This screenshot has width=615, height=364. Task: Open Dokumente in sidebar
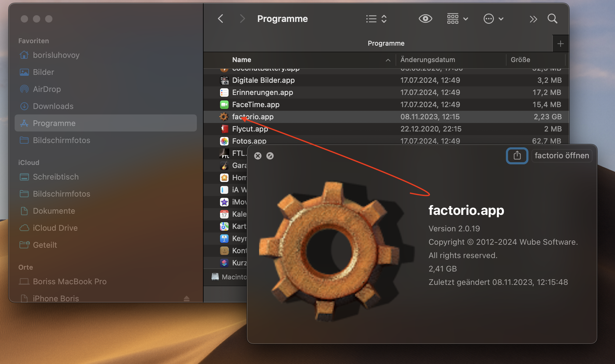105,211
